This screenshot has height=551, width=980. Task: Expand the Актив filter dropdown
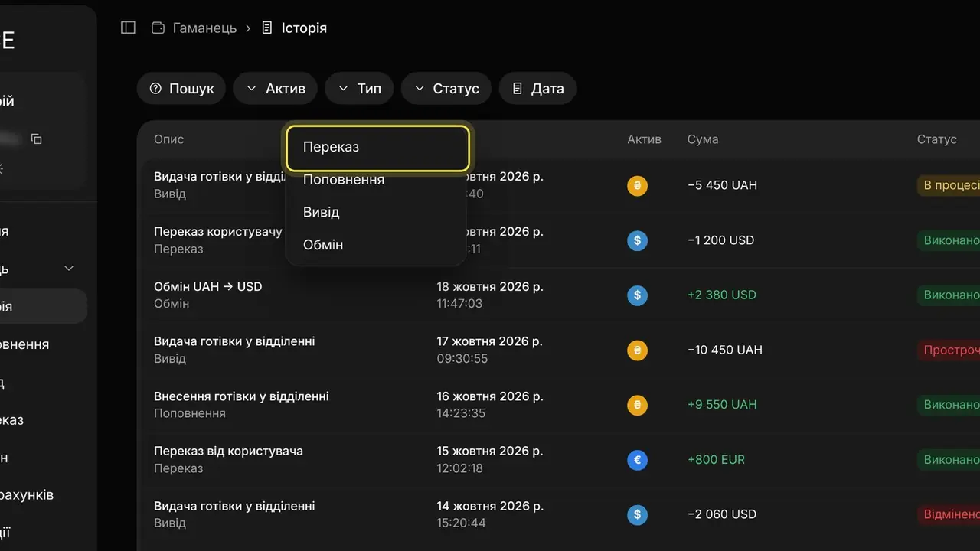276,89
